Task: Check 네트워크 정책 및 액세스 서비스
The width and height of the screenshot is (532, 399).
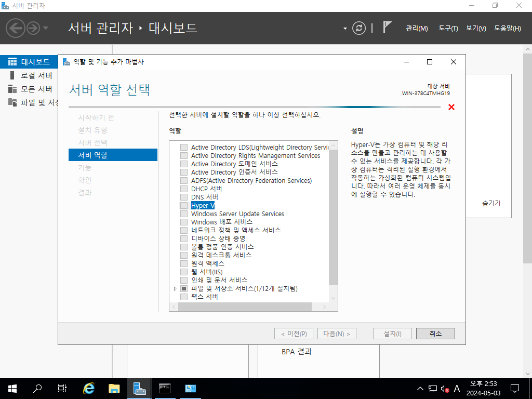Action: click(184, 230)
